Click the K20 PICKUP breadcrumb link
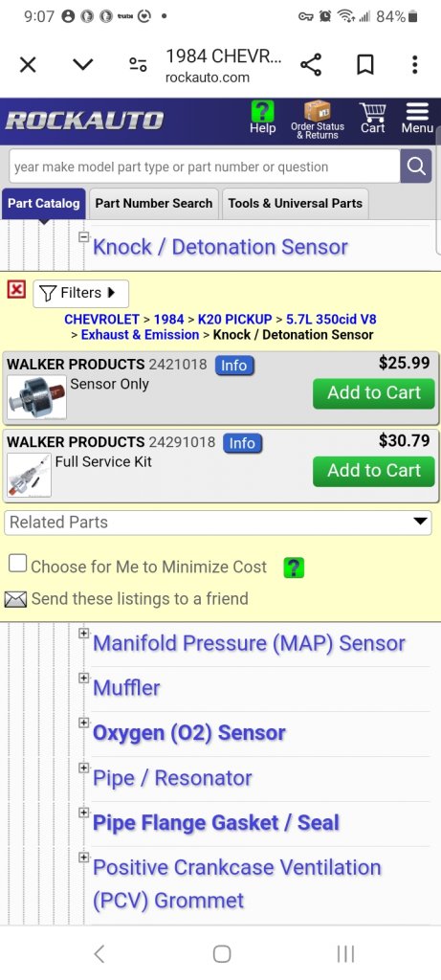 pos(235,320)
